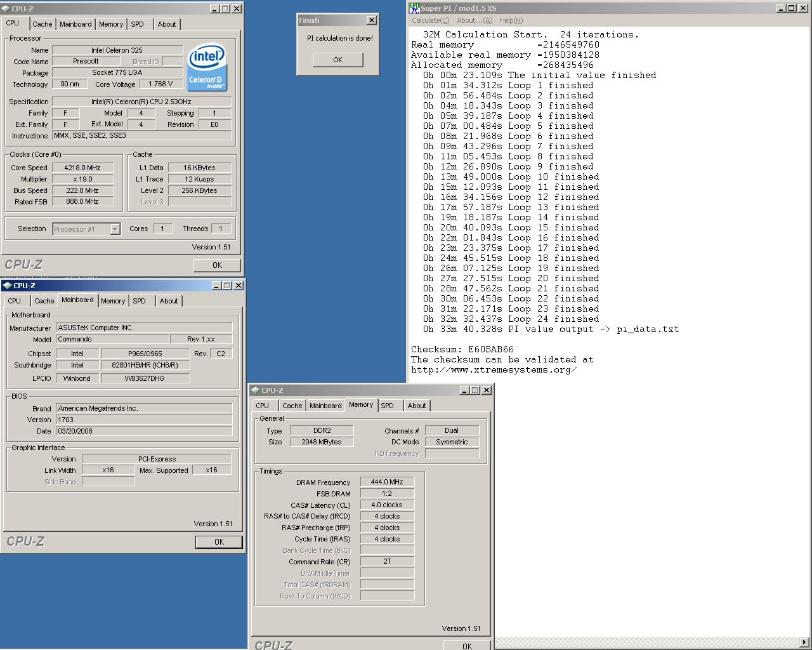Click OK in the Finish dialog
The image size is (812, 650).
(337, 60)
